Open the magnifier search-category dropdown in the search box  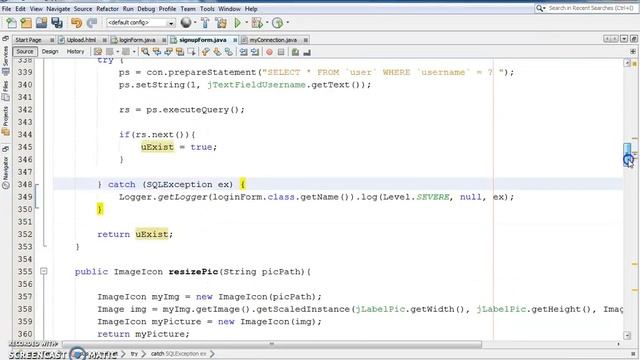pos(540,8)
